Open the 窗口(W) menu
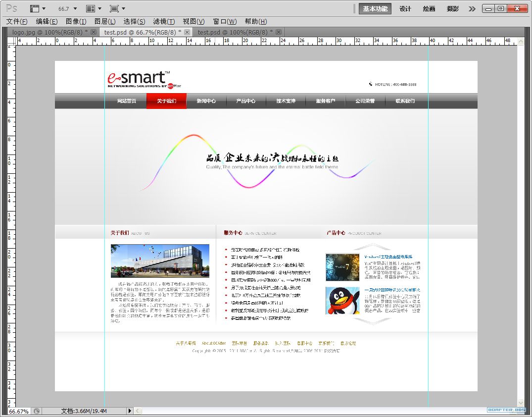The height and width of the screenshot is (417, 532). pyautogui.click(x=225, y=21)
